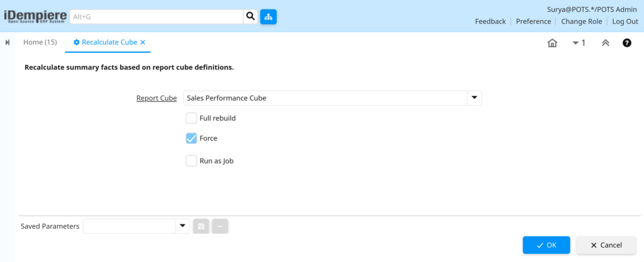Click the search magnifier icon

click(250, 17)
